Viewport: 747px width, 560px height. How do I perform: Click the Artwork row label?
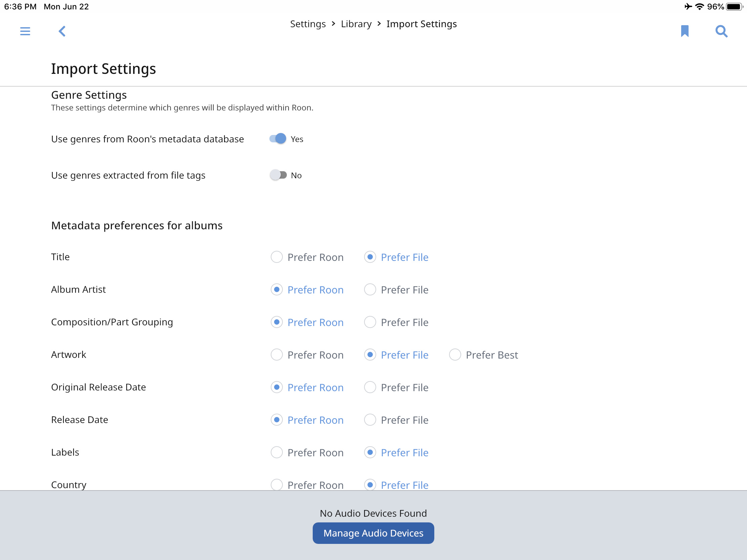point(69,355)
